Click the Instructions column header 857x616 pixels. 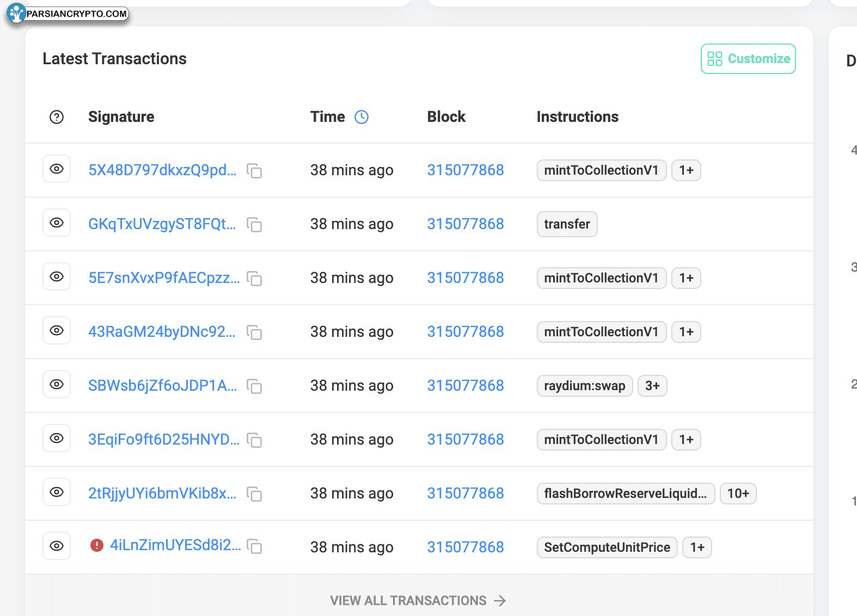[x=578, y=117]
